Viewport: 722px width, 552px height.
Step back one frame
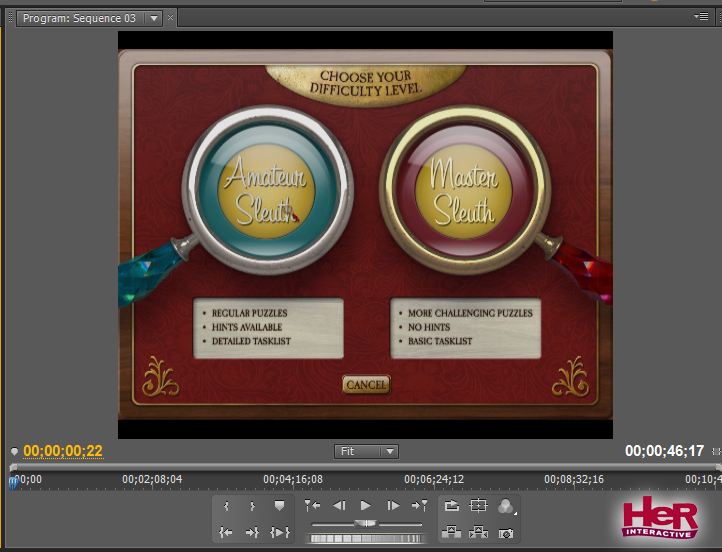[339, 506]
